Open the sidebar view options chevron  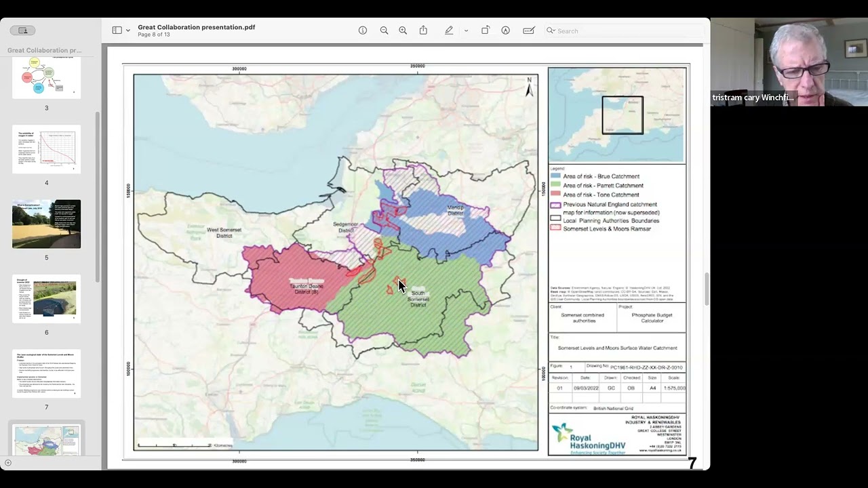[x=127, y=30]
